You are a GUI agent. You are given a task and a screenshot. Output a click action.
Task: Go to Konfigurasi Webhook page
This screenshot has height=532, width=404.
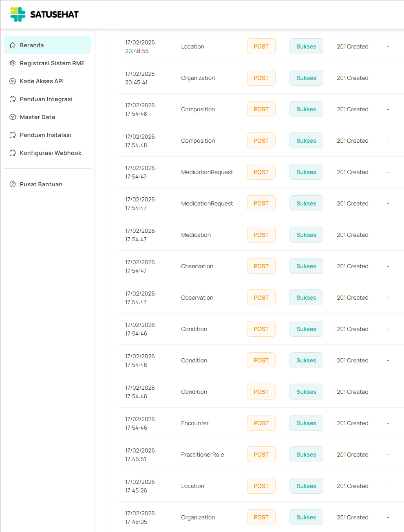point(51,153)
